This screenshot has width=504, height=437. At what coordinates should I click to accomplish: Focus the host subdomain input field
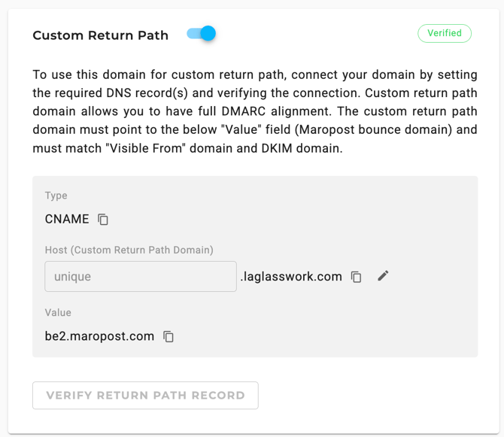coord(141,276)
